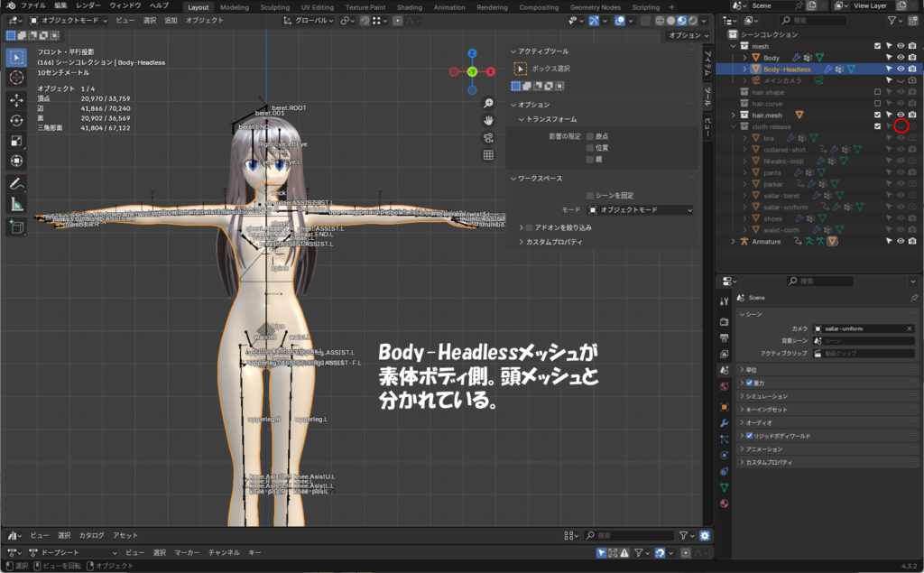Select the Rotate tool
The image size is (924, 573).
pos(16,120)
